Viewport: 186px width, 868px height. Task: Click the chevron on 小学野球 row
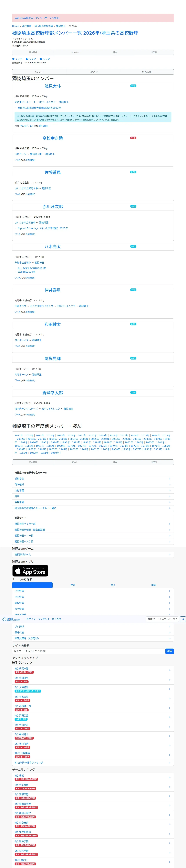tap(169, 591)
